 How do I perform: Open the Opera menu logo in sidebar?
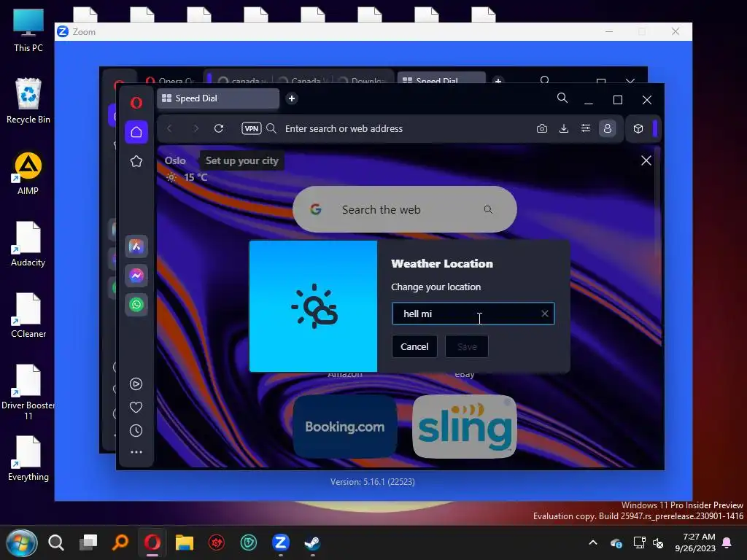136,102
